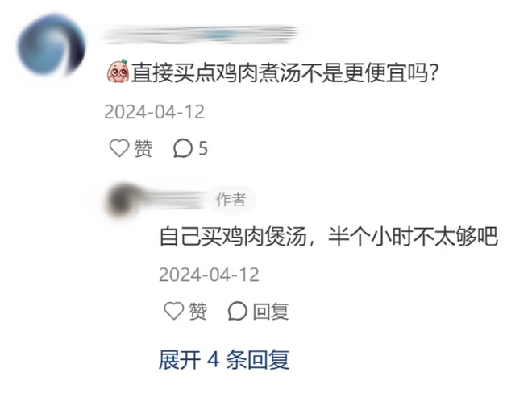Like the author's reply with heart icon
The height and width of the screenshot is (393, 532).
point(174,311)
